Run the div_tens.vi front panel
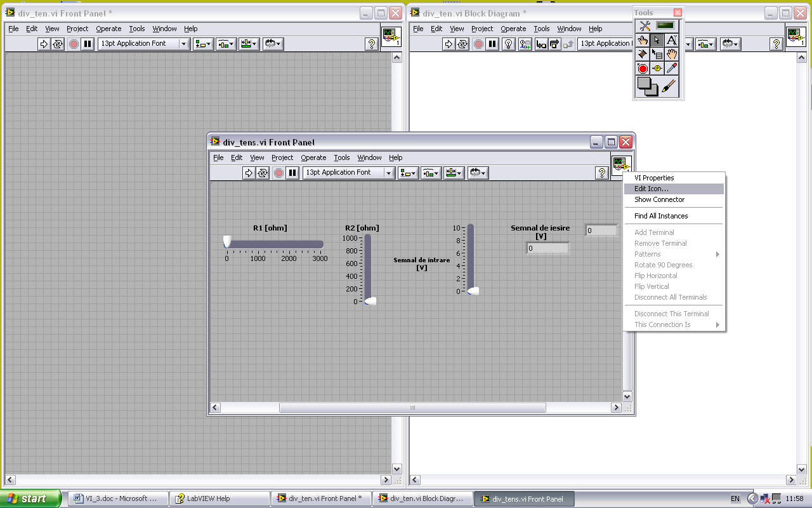This screenshot has width=812, height=508. 249,173
